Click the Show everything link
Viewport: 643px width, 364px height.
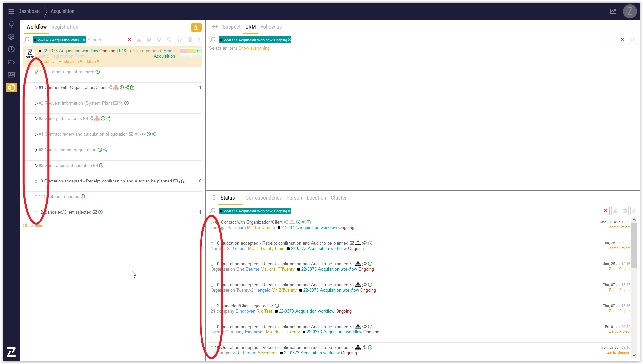click(254, 48)
